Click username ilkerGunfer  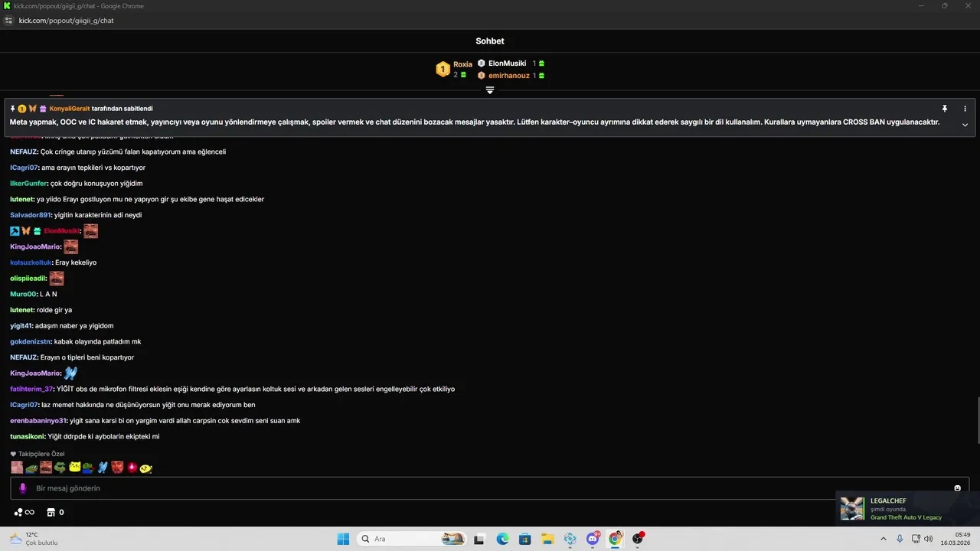tap(28, 184)
